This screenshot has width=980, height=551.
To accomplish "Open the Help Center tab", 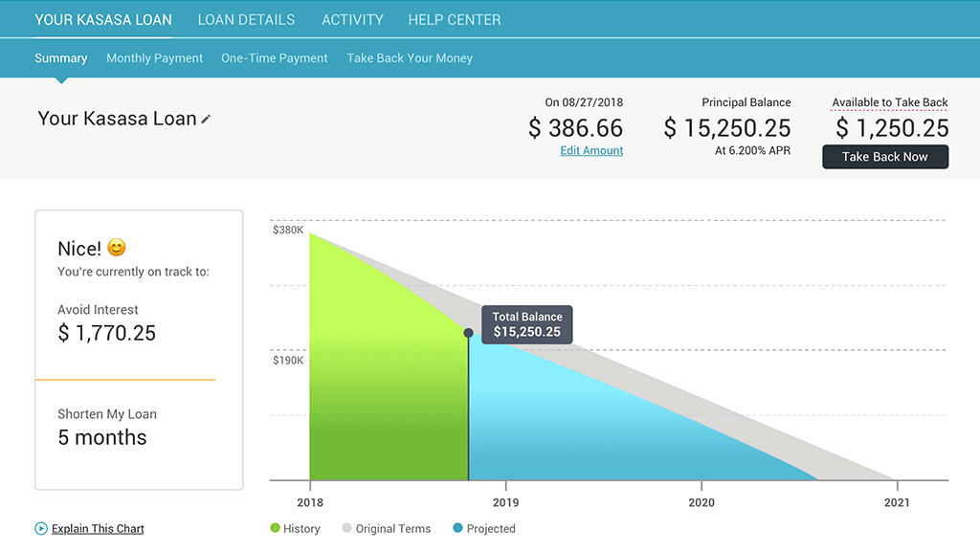I will tap(454, 19).
